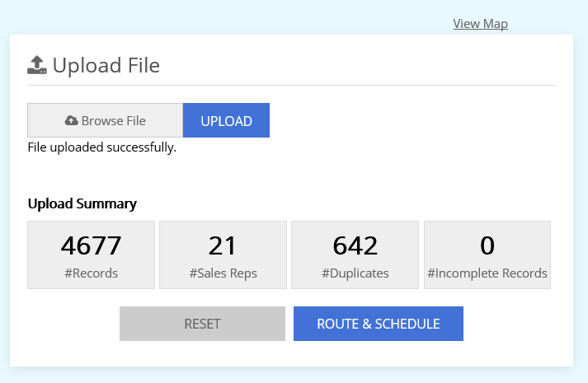This screenshot has width=588, height=383.
Task: Select the 0 incomplete records count
Action: (x=487, y=245)
